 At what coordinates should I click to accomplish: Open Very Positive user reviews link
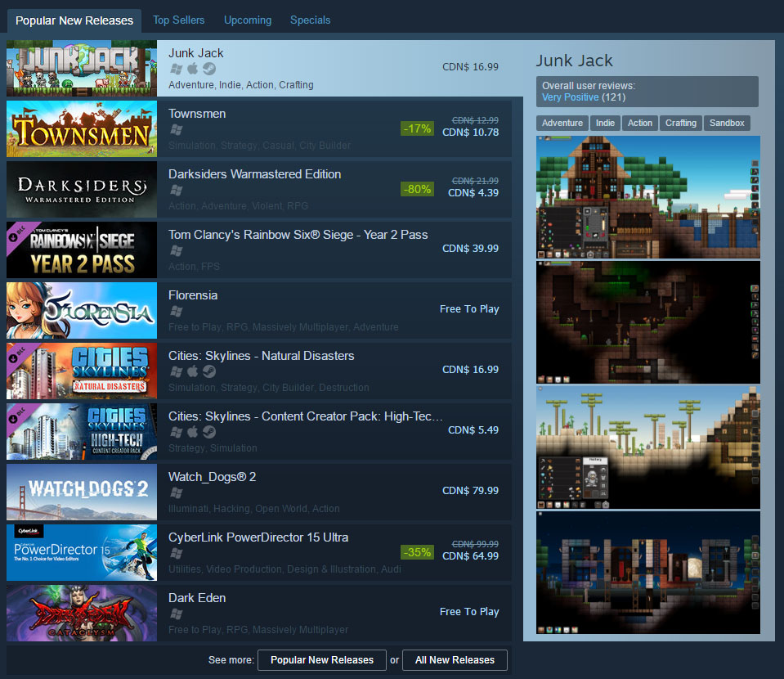(570, 97)
